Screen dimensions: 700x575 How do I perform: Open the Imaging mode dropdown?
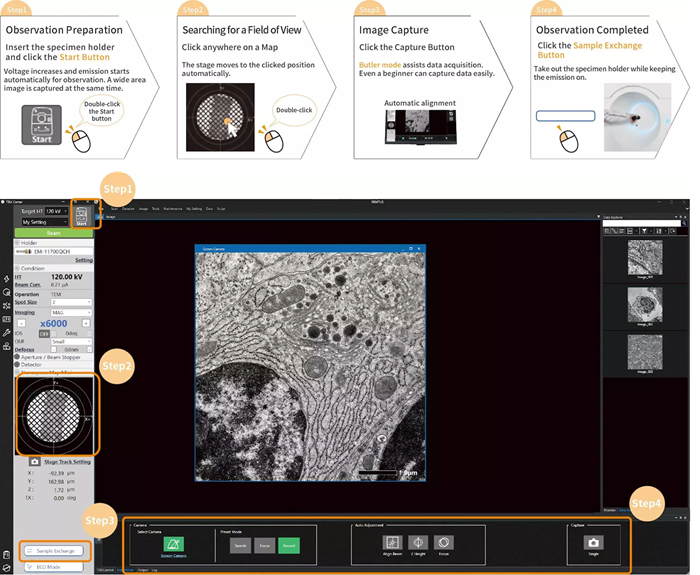point(71,312)
